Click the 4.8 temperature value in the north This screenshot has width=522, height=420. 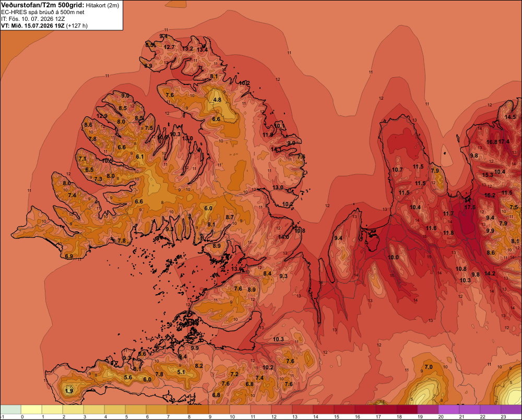217,100
